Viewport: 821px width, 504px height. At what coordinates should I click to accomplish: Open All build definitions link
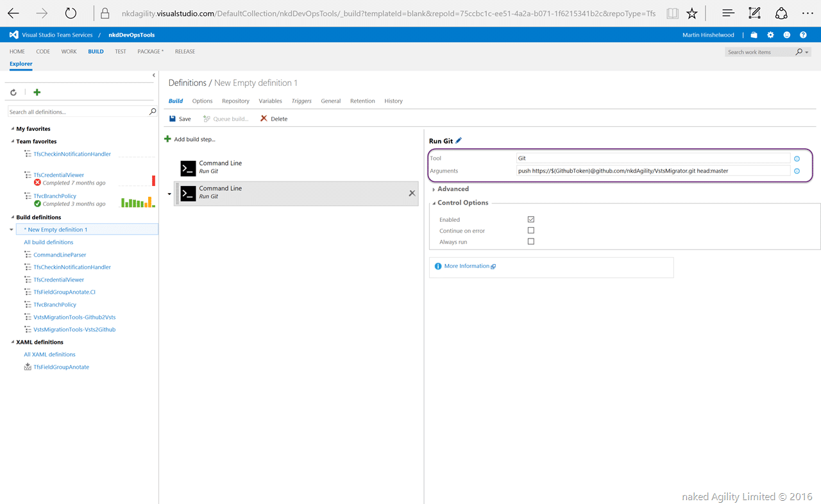pyautogui.click(x=49, y=242)
